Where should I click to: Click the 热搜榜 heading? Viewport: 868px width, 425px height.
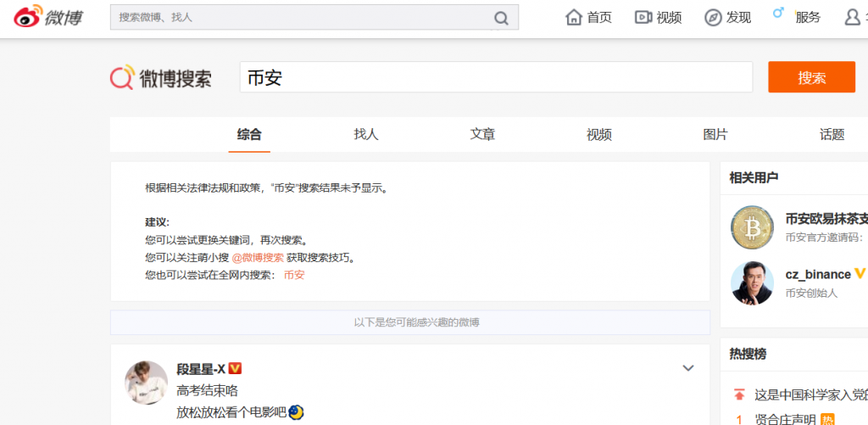(x=748, y=354)
